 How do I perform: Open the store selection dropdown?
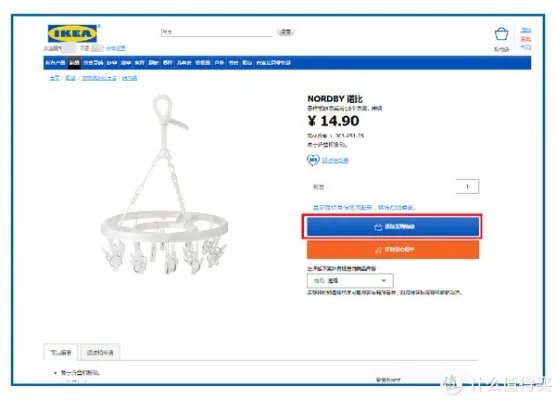(350, 280)
